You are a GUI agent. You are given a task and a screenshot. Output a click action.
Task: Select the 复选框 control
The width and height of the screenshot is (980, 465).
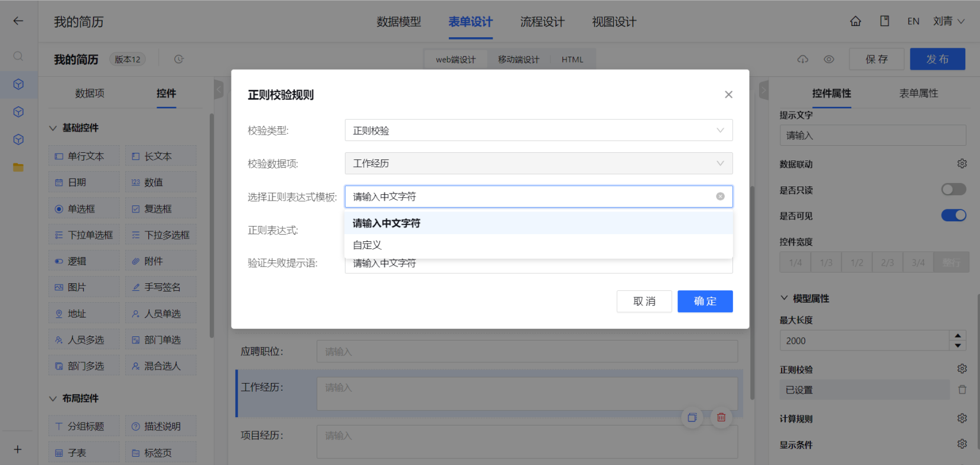point(161,209)
